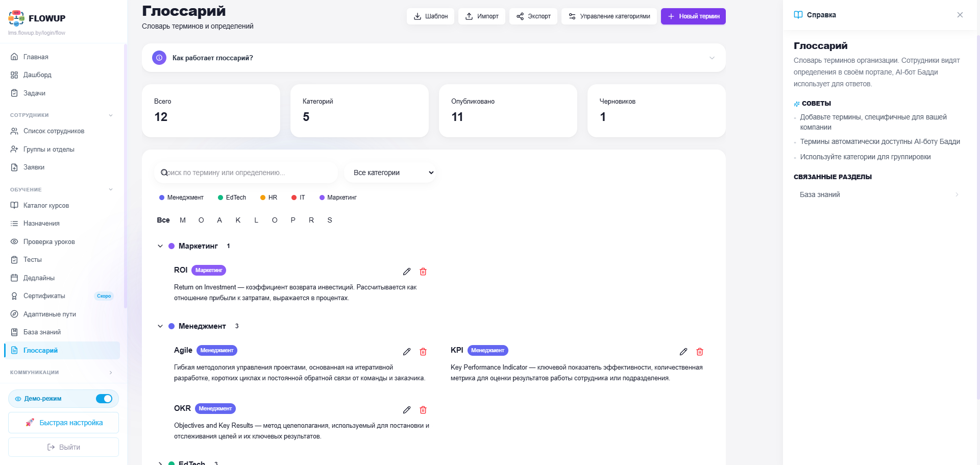Viewport: 980px width, 465px height.
Task: Click the Маркетинг tag next to ROI
Action: tap(209, 270)
